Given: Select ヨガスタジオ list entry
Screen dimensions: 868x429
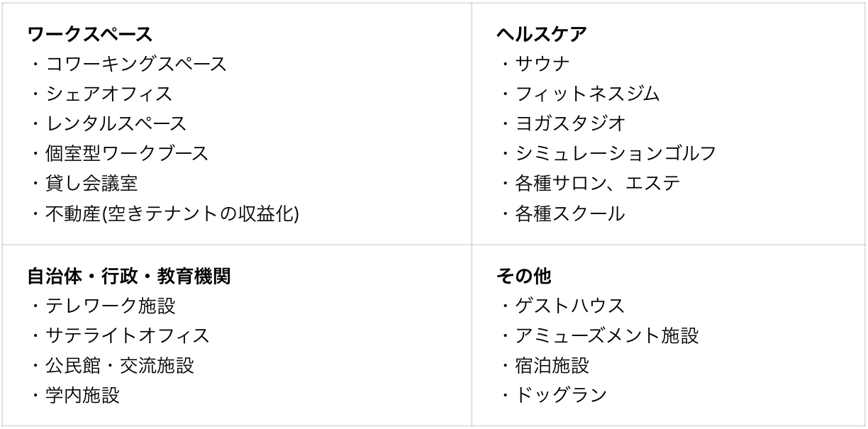Looking at the screenshot, I should tap(569, 123).
